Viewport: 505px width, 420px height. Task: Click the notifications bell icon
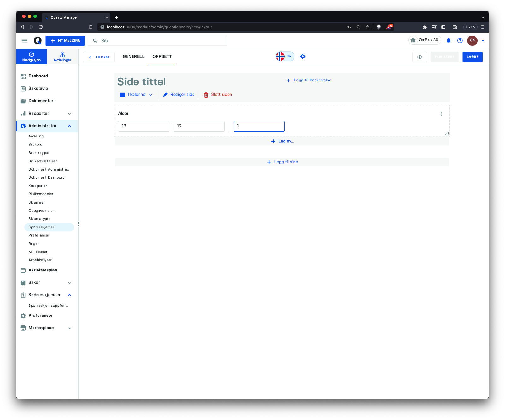pos(449,41)
